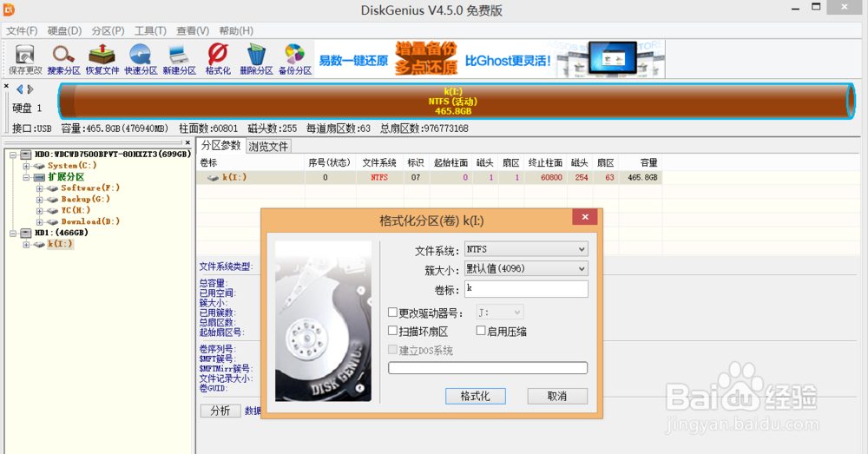Click the Volume Label (卷标) input field
Screen dimensions: 868x454
click(526, 289)
